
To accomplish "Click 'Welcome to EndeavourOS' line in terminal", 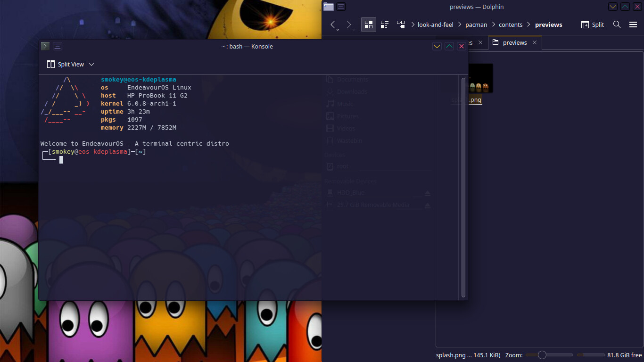I will point(135,143).
